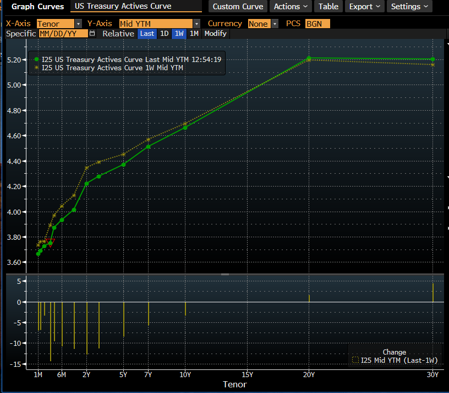The height and width of the screenshot is (393, 449).
Task: Click the green Last Mid YTM legend marker
Action: 37,59
